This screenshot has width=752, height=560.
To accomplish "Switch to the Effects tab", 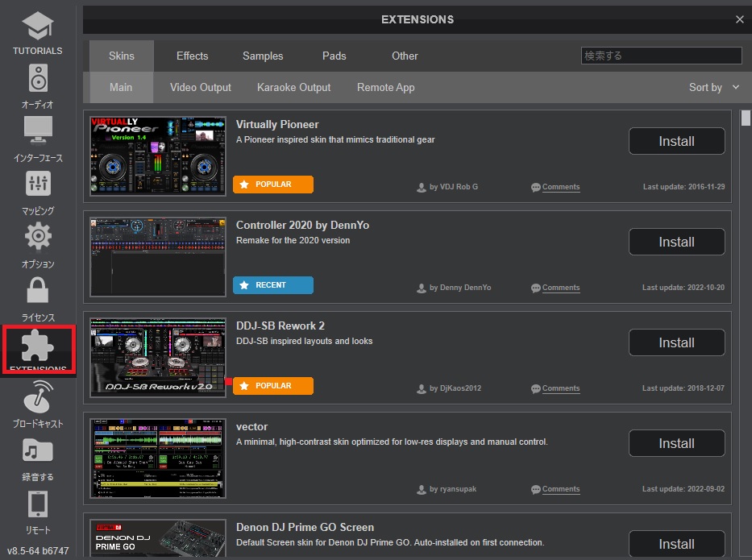I will [193, 56].
